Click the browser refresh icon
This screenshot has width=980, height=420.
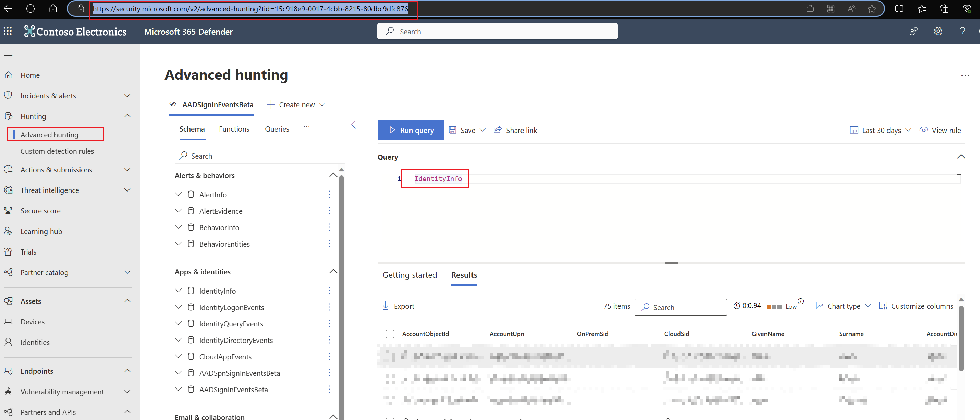30,9
